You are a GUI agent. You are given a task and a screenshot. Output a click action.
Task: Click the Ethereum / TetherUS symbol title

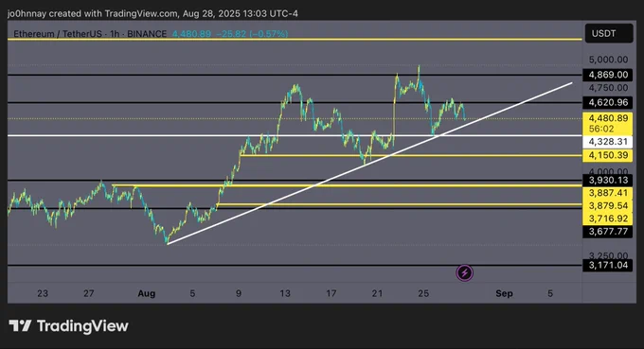click(90, 34)
